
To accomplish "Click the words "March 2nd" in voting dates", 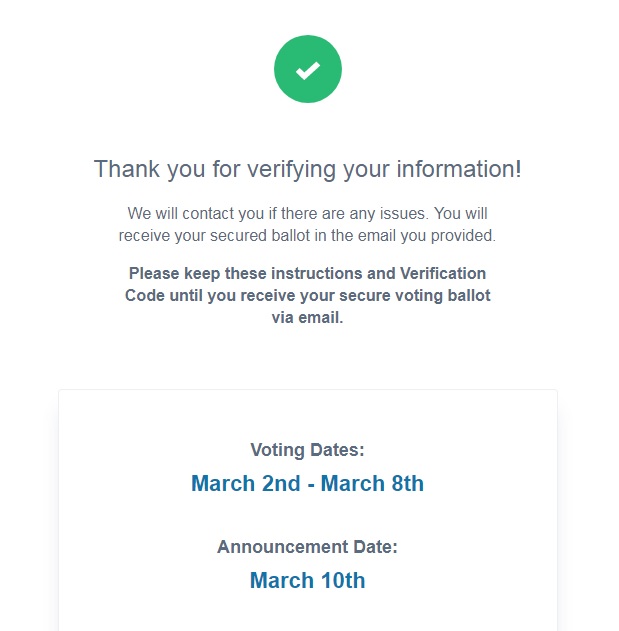I will 246,483.
